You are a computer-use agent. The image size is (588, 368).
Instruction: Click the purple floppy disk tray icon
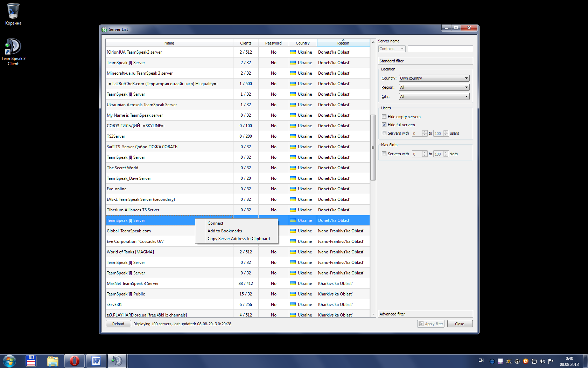500,361
